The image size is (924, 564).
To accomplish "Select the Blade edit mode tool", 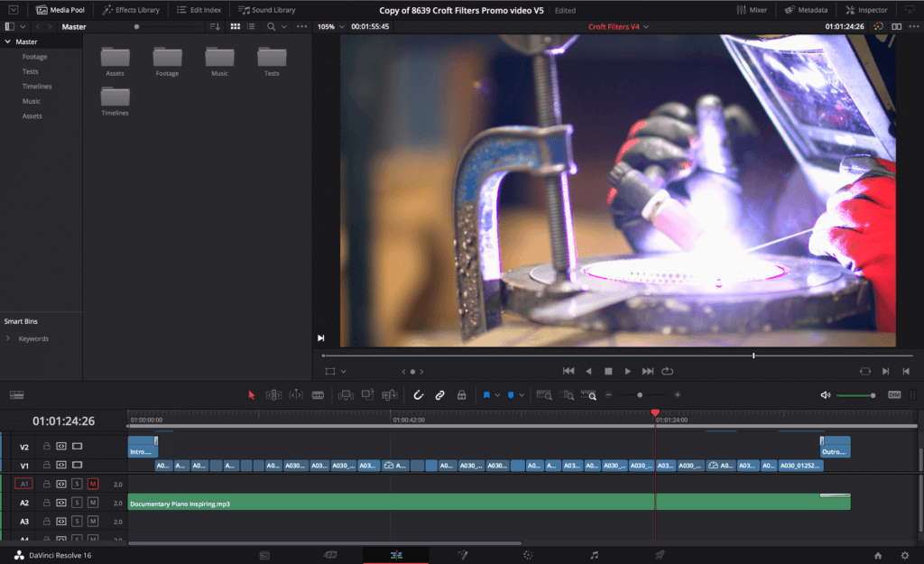I will point(318,395).
